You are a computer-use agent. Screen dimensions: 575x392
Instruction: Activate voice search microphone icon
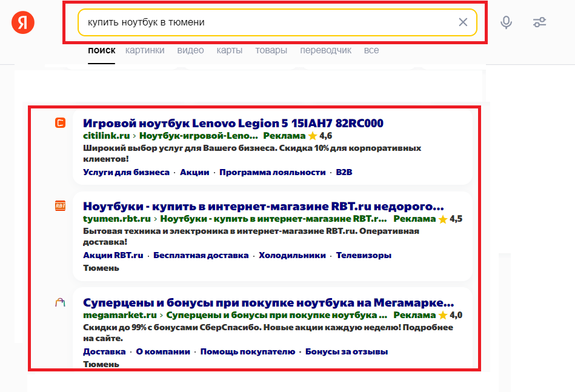pos(506,22)
